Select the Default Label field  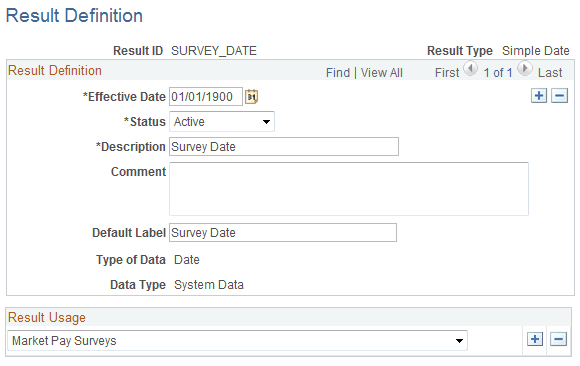[283, 232]
